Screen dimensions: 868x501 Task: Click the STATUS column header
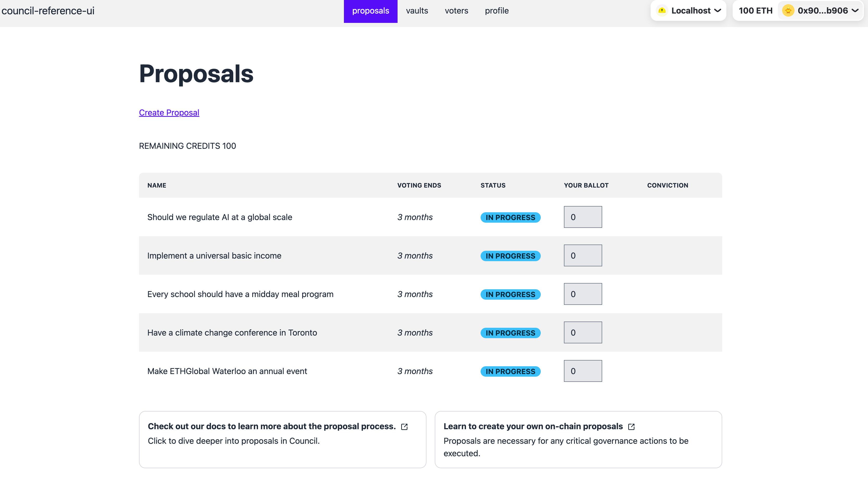click(x=493, y=185)
